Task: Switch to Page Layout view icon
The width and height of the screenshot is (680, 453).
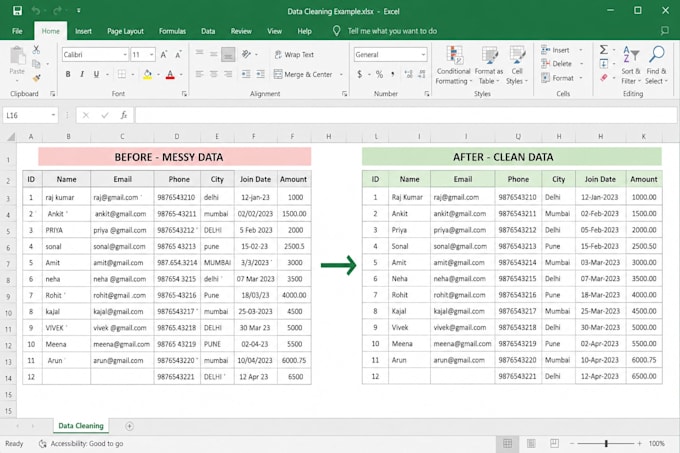Action: (x=531, y=443)
